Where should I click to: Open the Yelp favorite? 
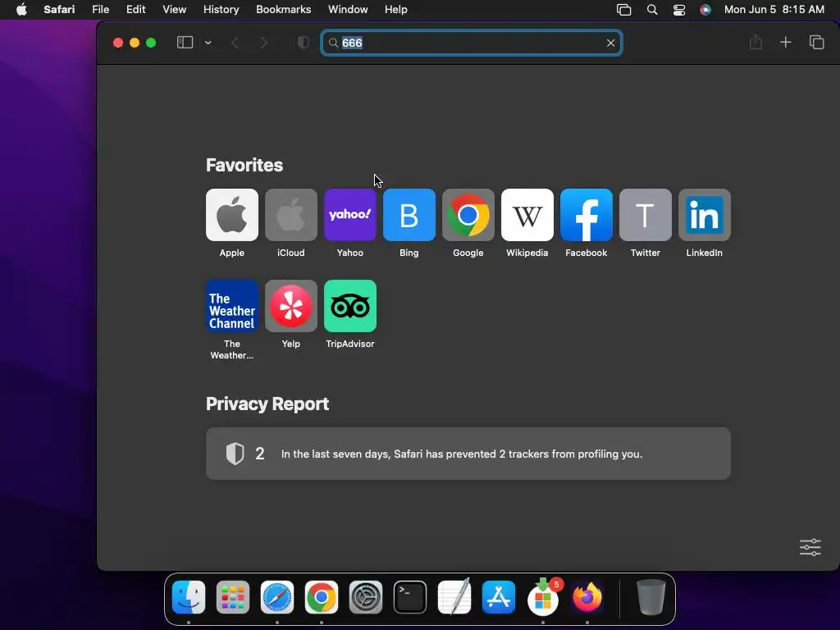291,306
